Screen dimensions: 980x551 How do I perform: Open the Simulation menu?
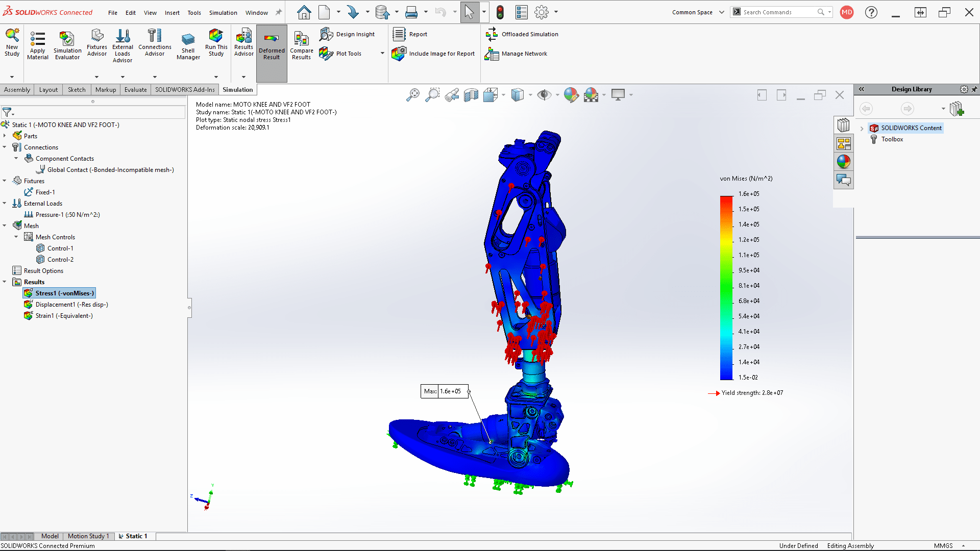tap(223, 13)
